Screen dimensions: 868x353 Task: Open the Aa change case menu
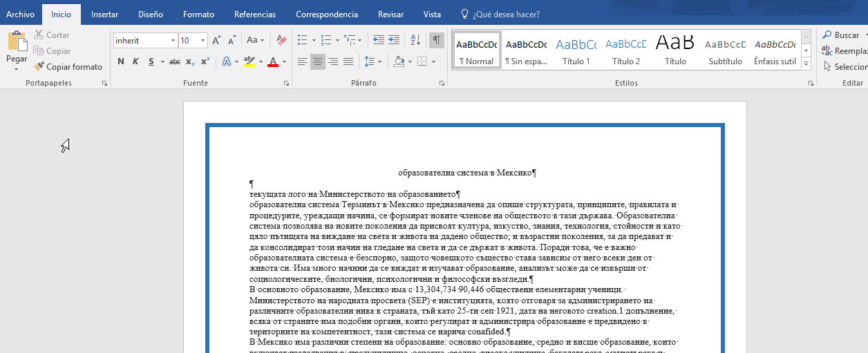255,41
